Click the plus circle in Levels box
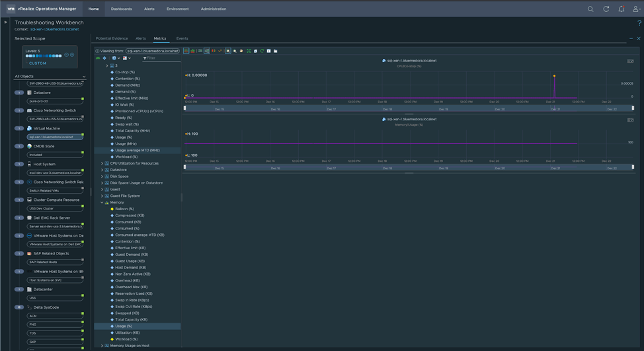This screenshot has height=351, width=644. pos(72,55)
